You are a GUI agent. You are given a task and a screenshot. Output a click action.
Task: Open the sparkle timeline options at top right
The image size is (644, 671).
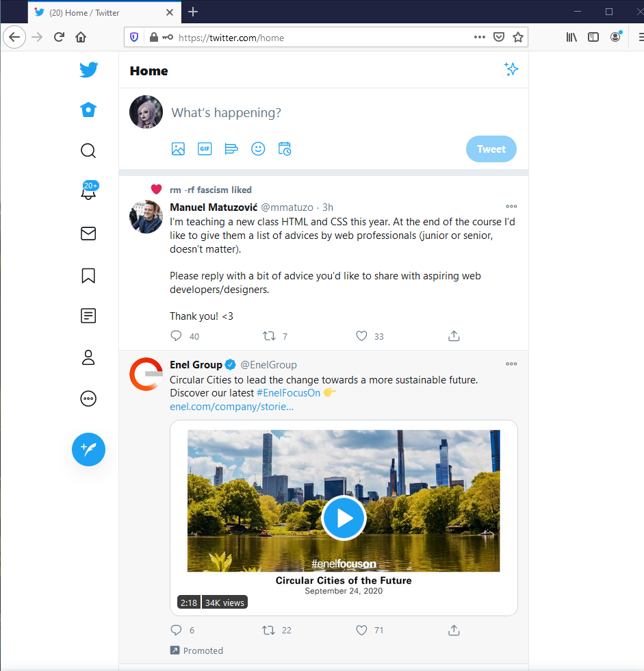[511, 69]
